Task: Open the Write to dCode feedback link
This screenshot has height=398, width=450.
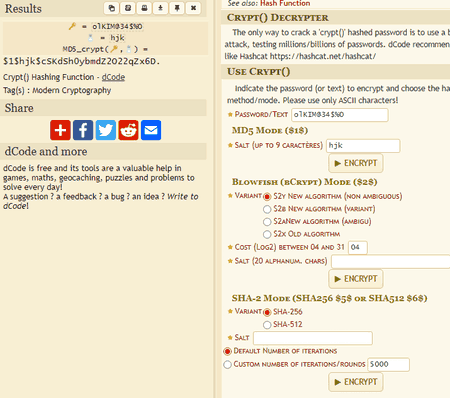Action: click(183, 197)
